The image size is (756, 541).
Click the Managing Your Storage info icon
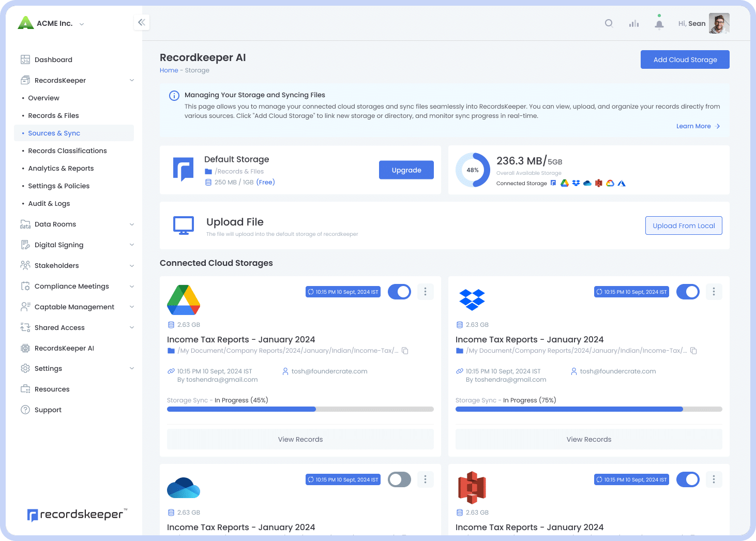(174, 96)
